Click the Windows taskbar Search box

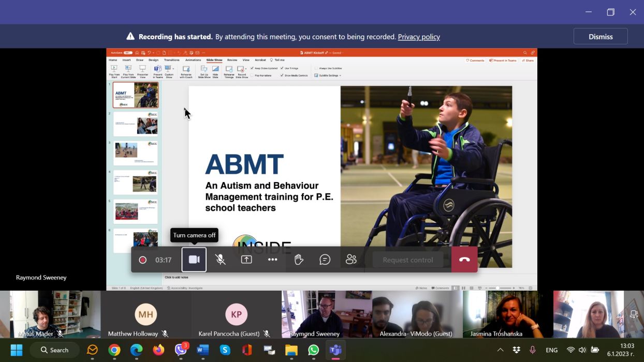54,350
